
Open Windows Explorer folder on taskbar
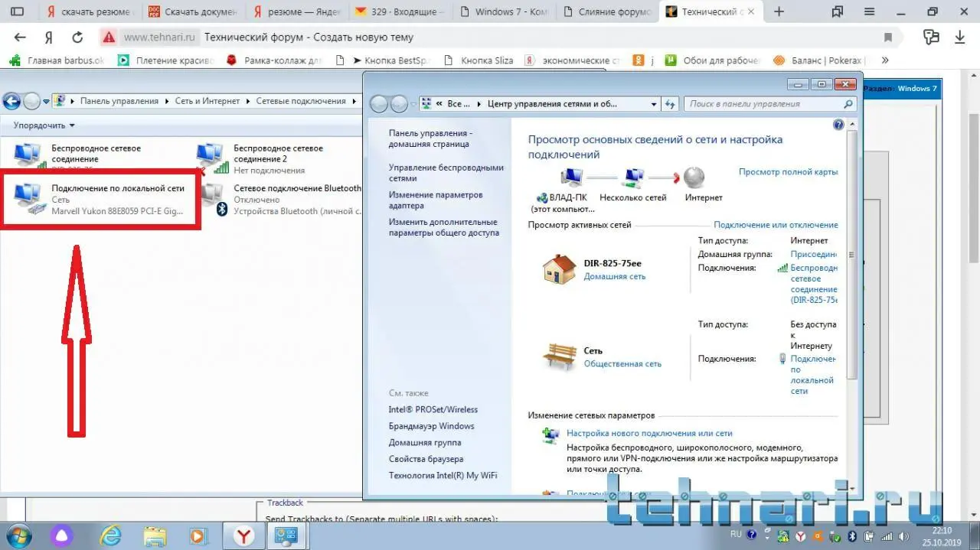[x=155, y=535]
